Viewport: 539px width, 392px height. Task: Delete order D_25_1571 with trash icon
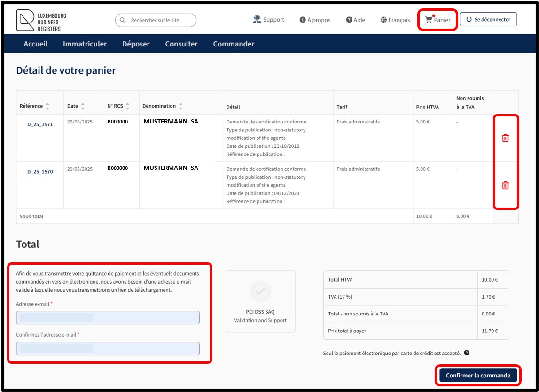[505, 138]
